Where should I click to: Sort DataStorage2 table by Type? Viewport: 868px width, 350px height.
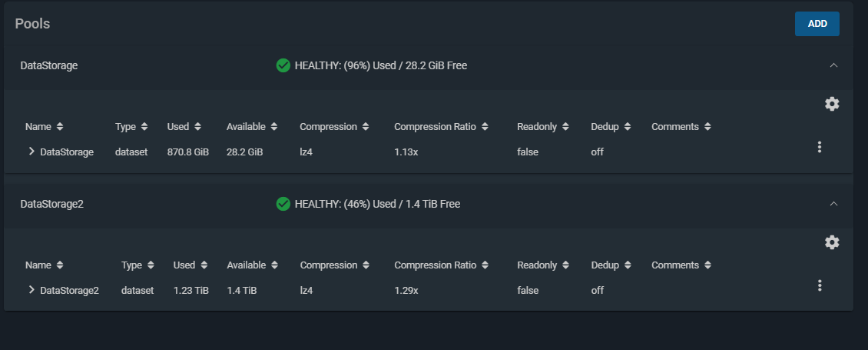[x=137, y=265]
